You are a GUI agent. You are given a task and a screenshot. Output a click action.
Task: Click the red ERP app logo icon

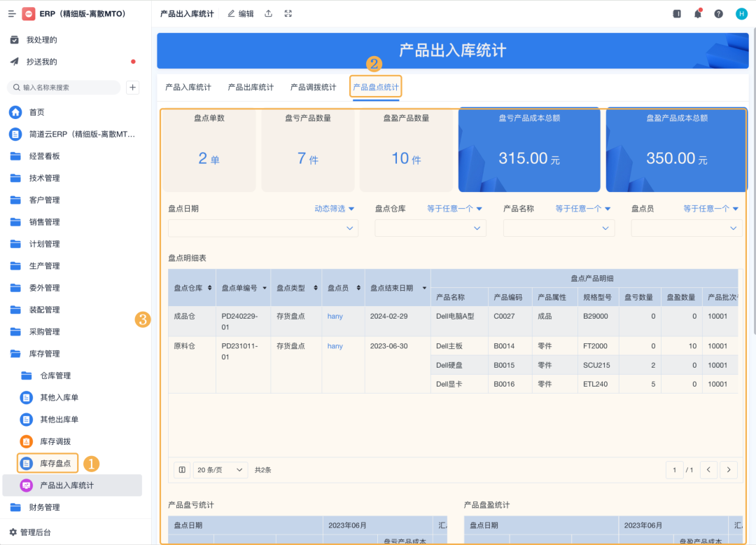[29, 14]
